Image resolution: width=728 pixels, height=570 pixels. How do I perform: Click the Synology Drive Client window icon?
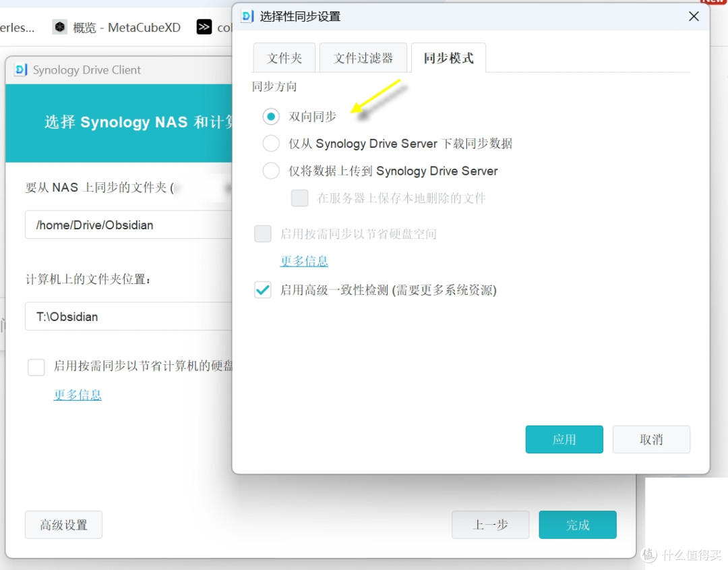[x=21, y=69]
